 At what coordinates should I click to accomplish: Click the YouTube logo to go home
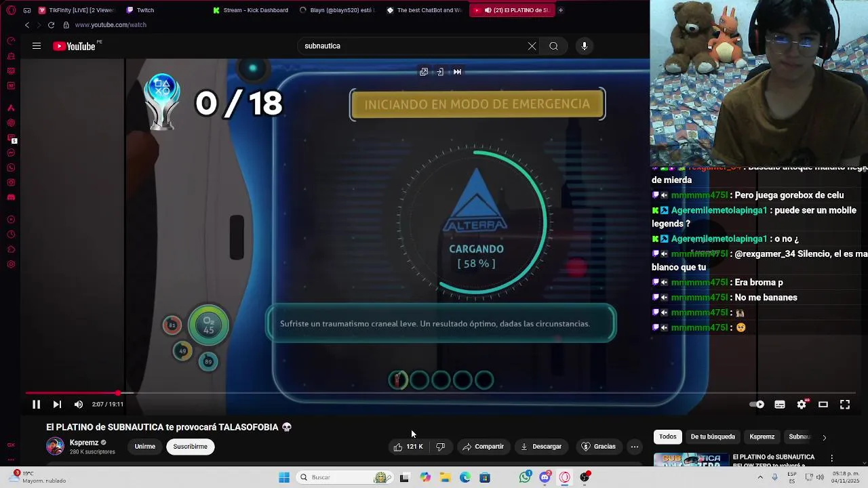point(74,46)
